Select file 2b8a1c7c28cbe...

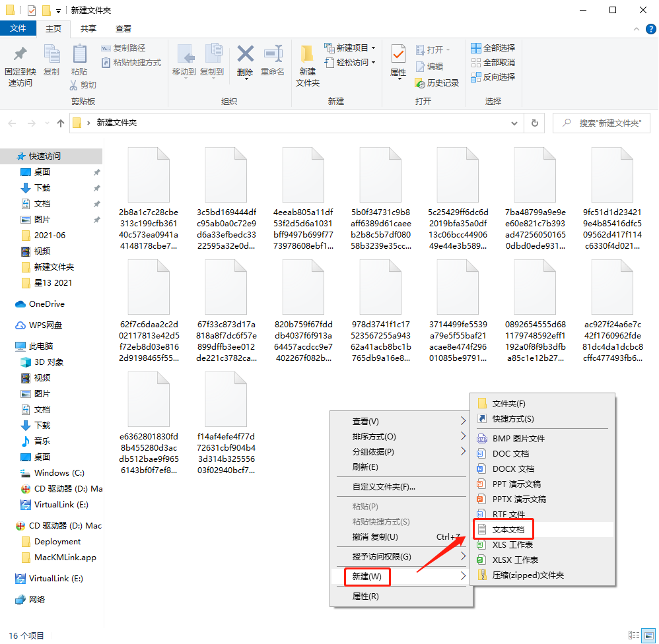pyautogui.click(x=149, y=199)
